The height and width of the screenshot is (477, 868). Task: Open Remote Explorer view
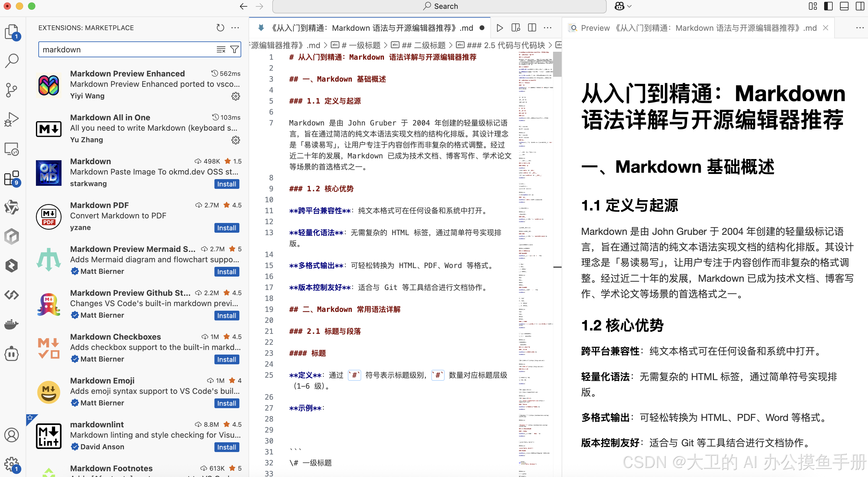click(12, 149)
